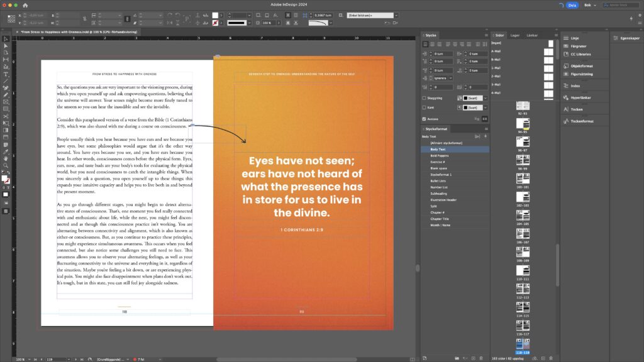Click fill swatch in the toolbox

coord(4,178)
